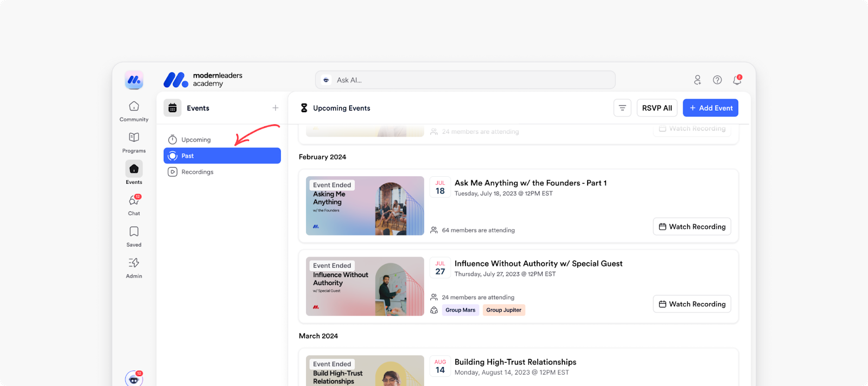Screen dimensions: 868x386
Task: Click the Ask AI search field
Action: 465,80
